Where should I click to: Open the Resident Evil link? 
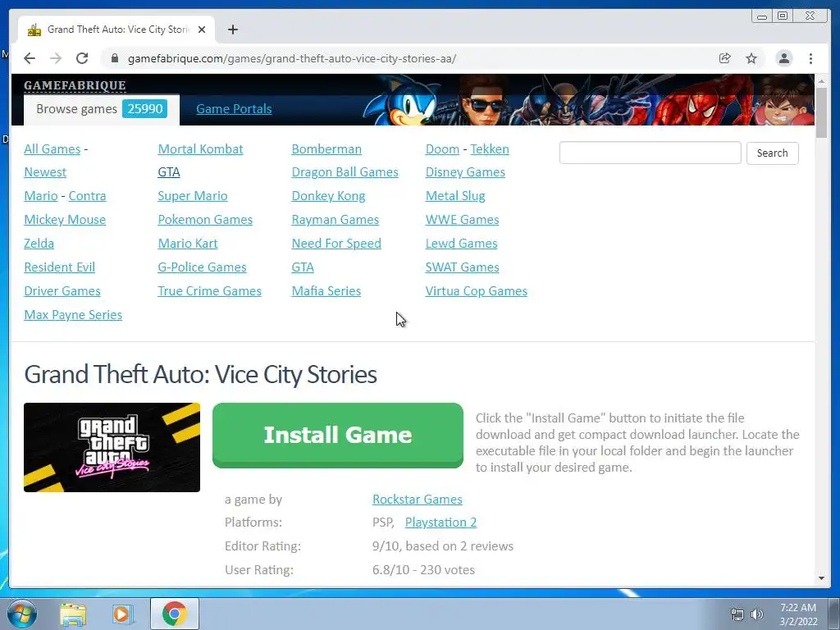[x=59, y=267]
